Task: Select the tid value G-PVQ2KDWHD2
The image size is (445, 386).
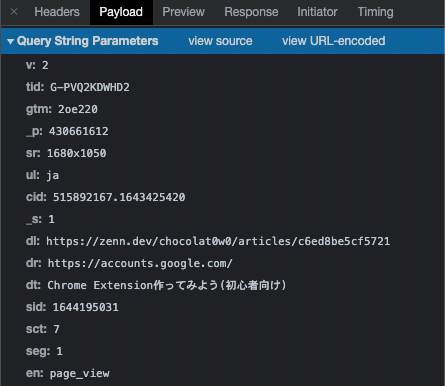Action: pos(90,87)
